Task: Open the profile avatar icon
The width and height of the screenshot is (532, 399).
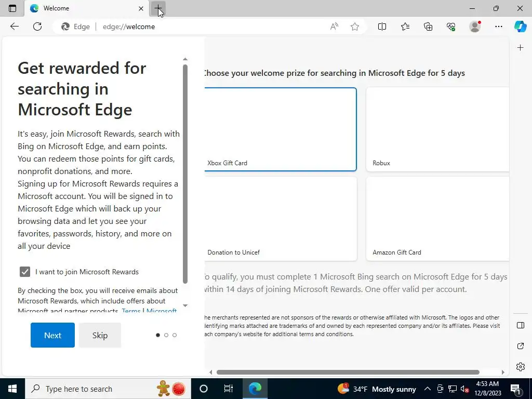Action: [x=475, y=26]
